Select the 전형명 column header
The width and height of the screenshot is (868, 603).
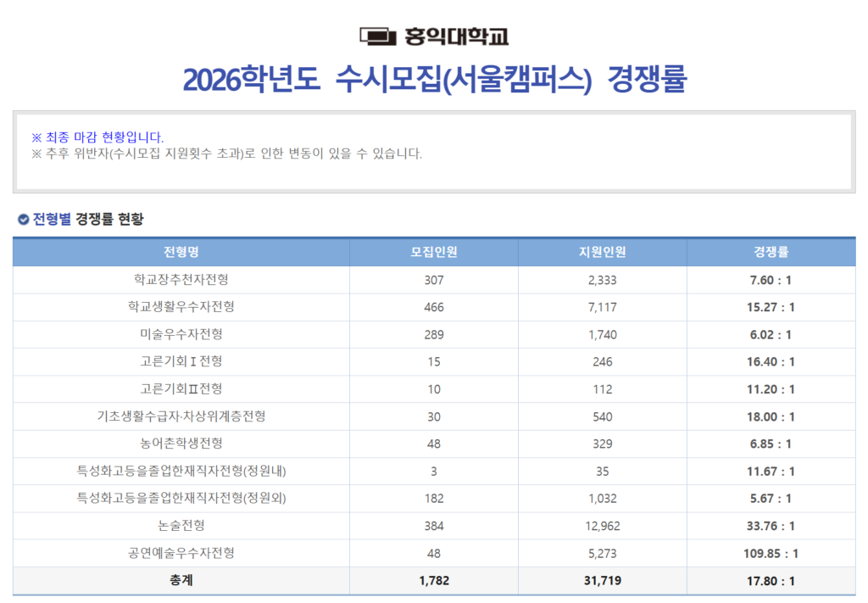(181, 252)
